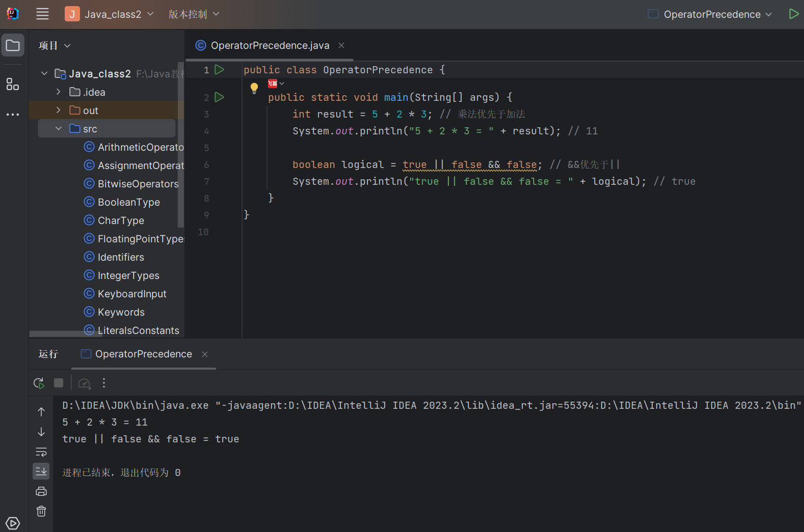This screenshot has width=804, height=532.
Task: Stop the running process
Action: point(59,383)
